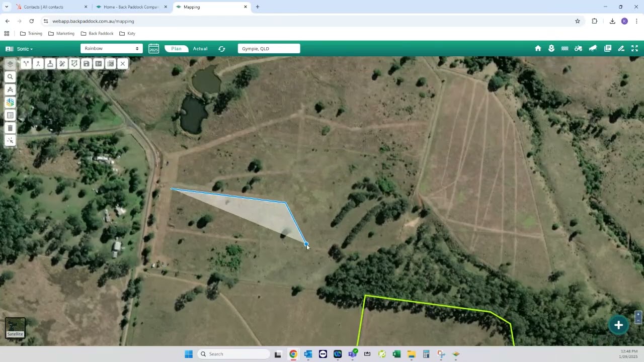Bookmark this page with star icon
Image resolution: width=644 pixels, height=362 pixels.
click(x=578, y=21)
